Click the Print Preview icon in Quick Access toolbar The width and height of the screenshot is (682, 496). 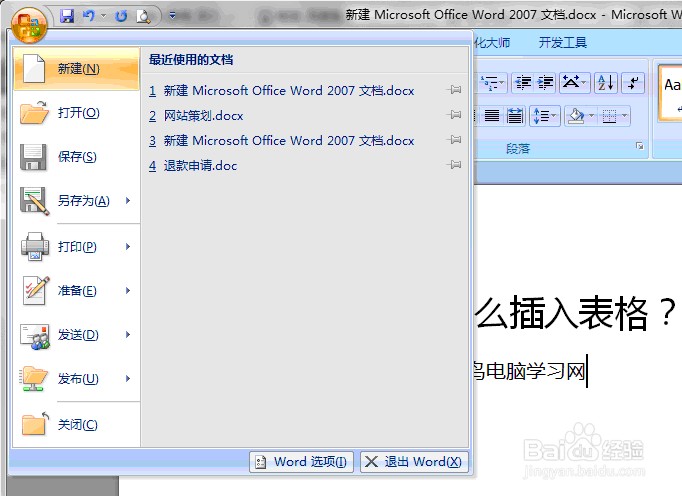(x=143, y=16)
